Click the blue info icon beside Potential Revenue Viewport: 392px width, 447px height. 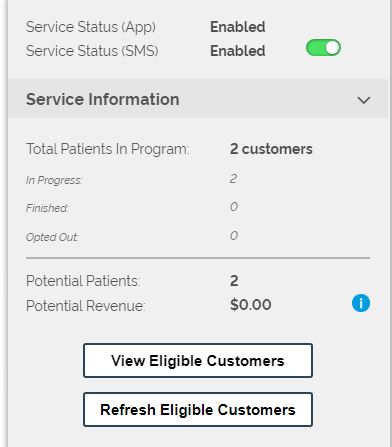point(361,303)
